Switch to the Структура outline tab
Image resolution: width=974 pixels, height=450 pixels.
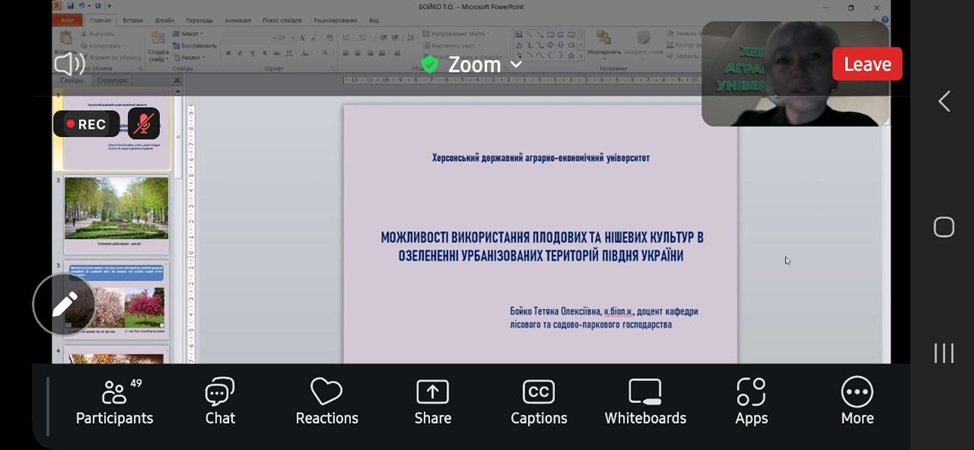[x=112, y=80]
